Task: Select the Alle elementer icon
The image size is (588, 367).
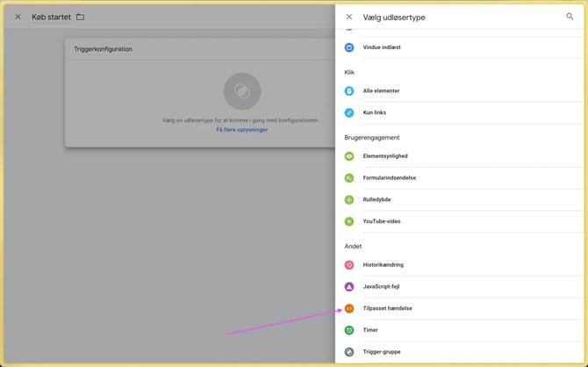Action: click(x=349, y=90)
